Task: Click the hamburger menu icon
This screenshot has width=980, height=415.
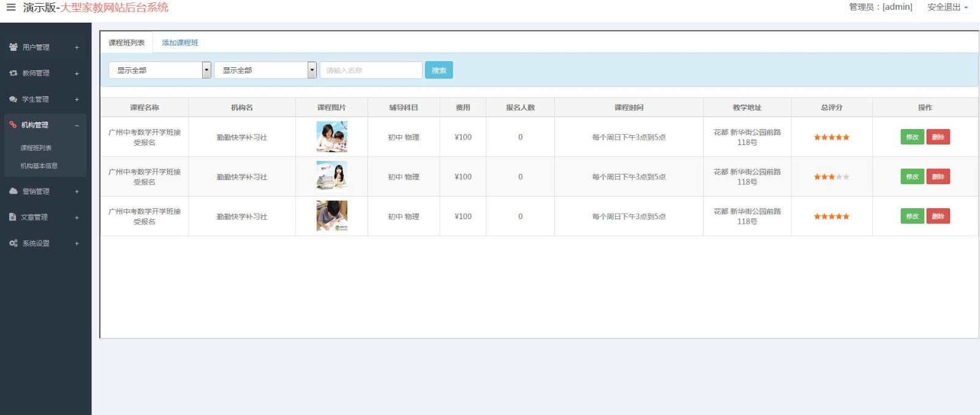Action: pos(11,7)
